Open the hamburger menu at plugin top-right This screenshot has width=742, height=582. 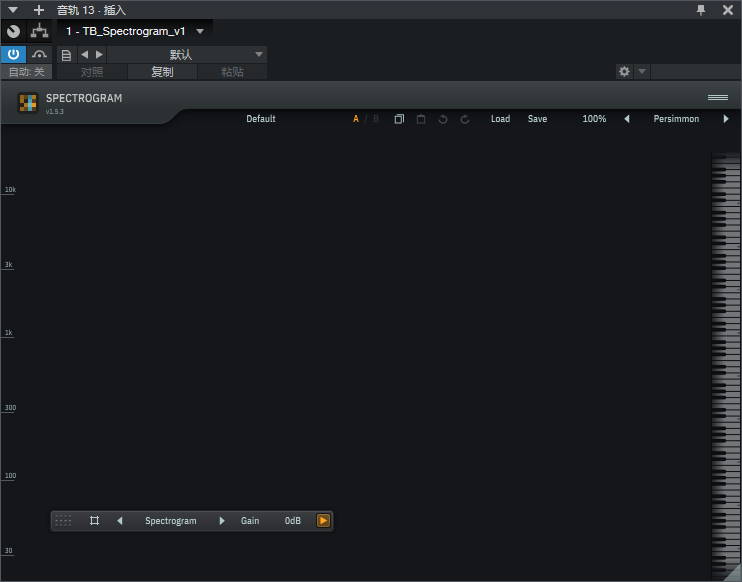point(717,97)
